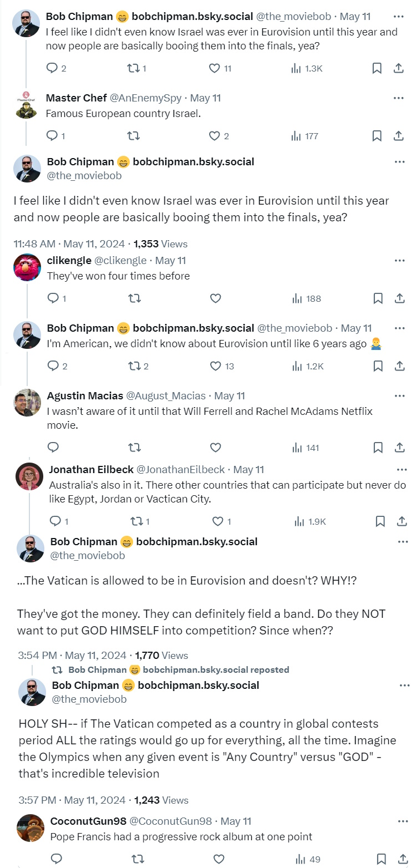The height and width of the screenshot is (868, 411).
Task: Bookmark Jonathan Eilbeck's Australia tweet
Action: (380, 521)
